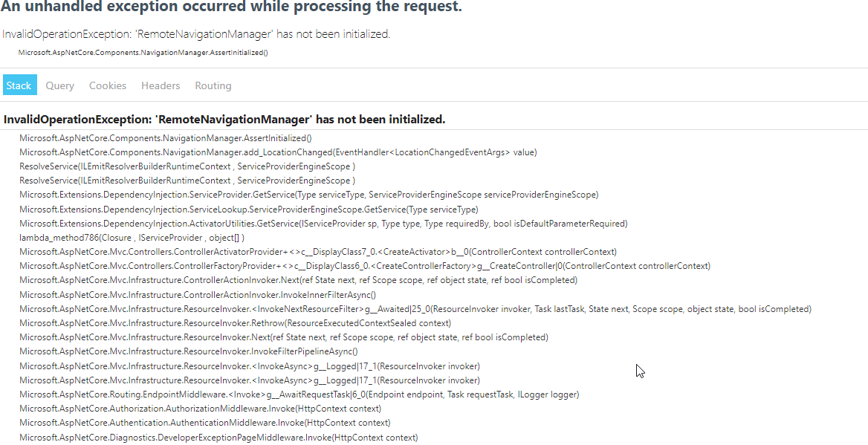The height and width of the screenshot is (445, 868).
Task: Click the InvalidOperationException summary message at top
Action: pyautogui.click(x=196, y=34)
